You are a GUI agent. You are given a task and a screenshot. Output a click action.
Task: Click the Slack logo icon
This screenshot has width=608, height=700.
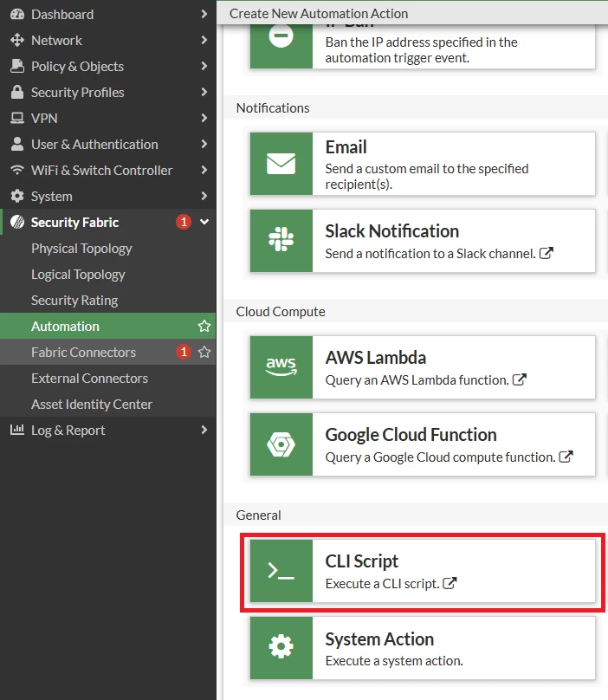281,239
